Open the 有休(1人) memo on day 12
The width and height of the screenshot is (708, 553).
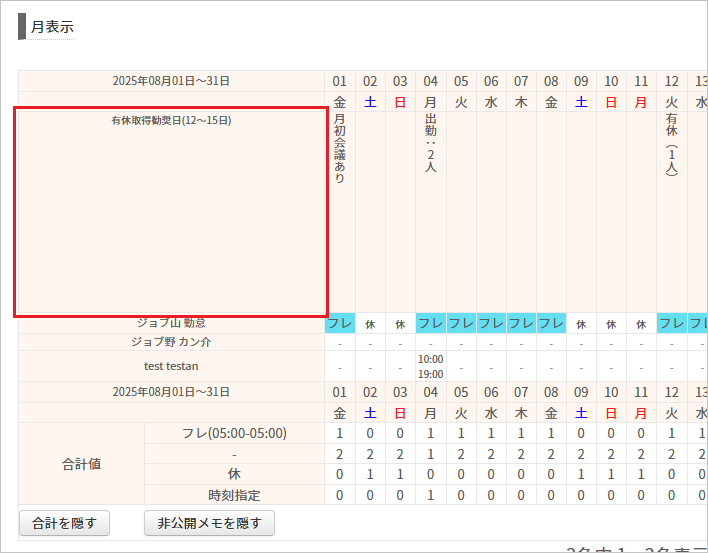tap(672, 145)
